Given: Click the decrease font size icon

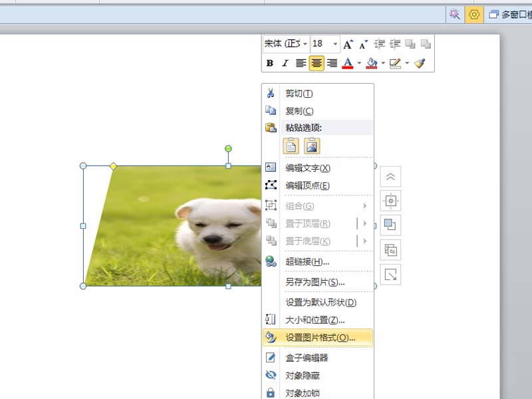Looking at the screenshot, I should click(363, 44).
